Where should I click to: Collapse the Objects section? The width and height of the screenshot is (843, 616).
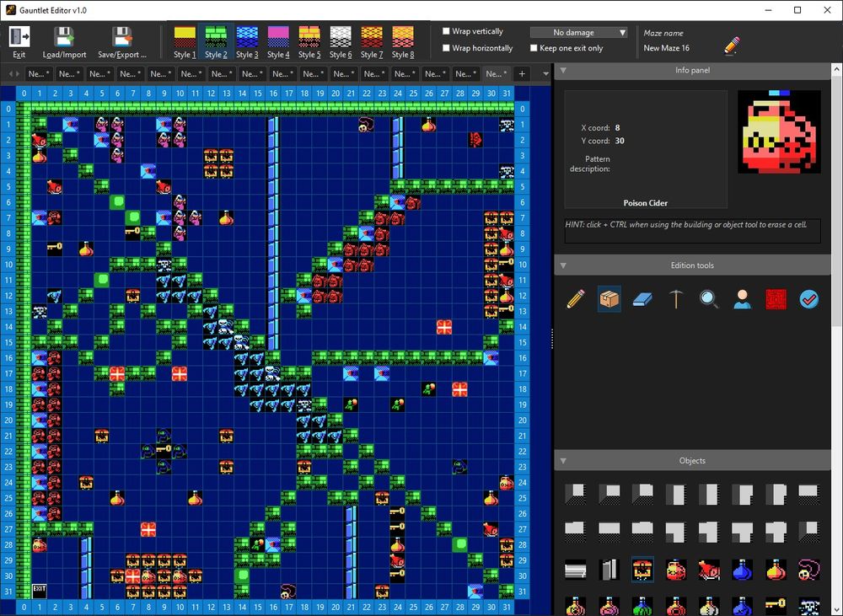pos(563,461)
